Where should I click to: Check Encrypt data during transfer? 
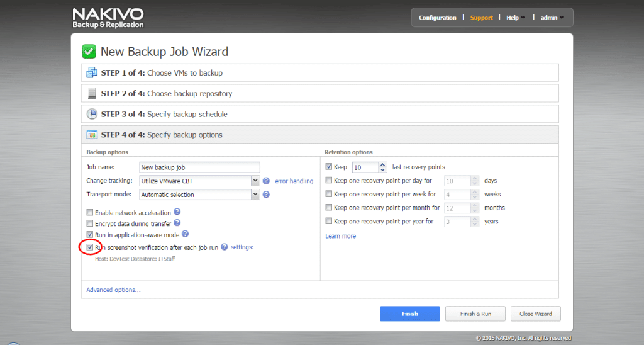[x=89, y=223]
